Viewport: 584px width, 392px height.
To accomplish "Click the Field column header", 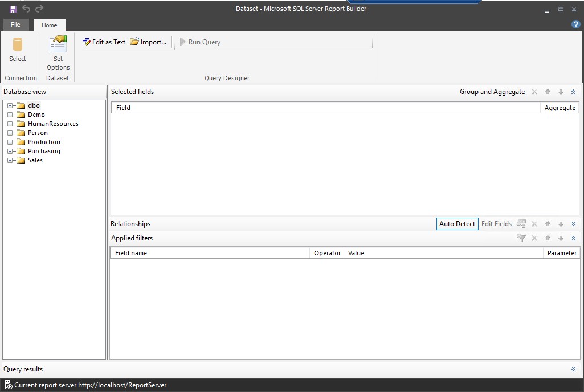I will (326, 108).
